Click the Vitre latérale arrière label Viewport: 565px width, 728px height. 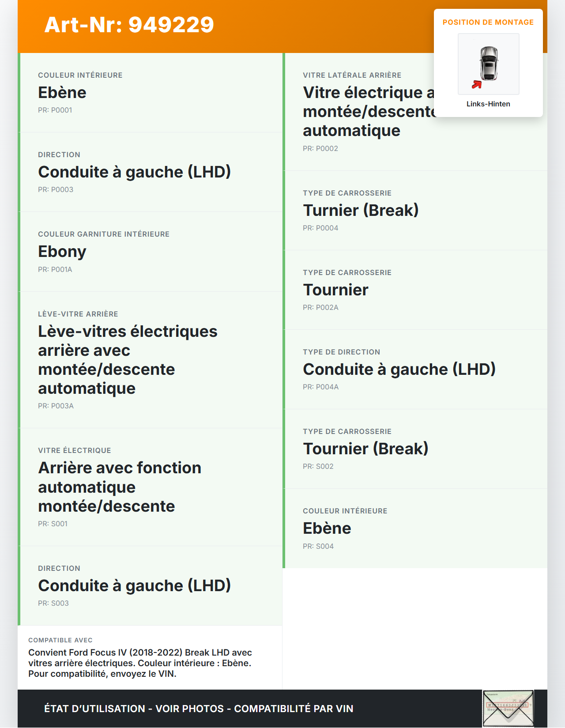352,75
